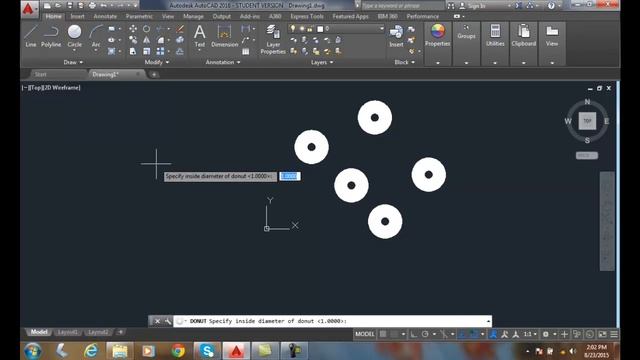
Task: Switch to the Annotate ribbon tab
Action: coord(105,16)
